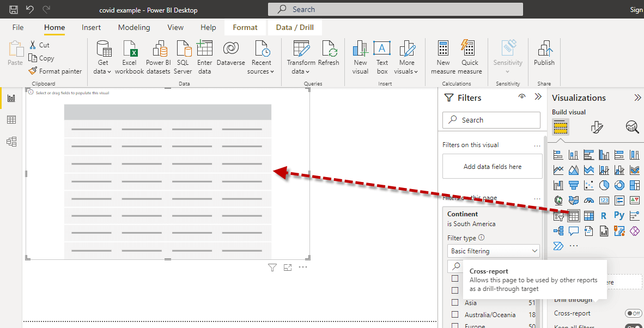Insert an R script visual
The width and height of the screenshot is (644, 328).
[604, 216]
